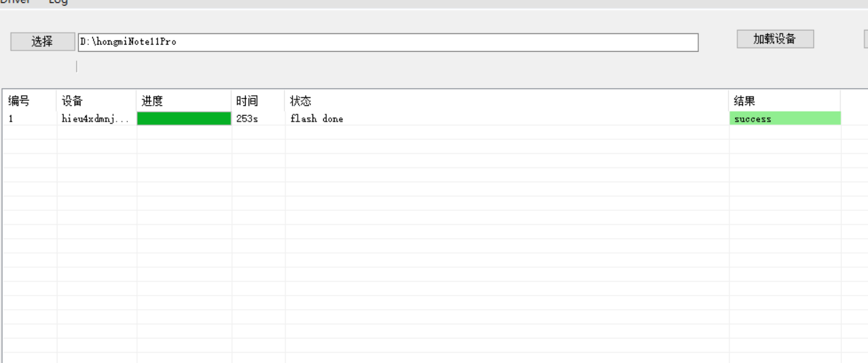Click the 时间 column header
The image size is (868, 363).
pos(259,101)
